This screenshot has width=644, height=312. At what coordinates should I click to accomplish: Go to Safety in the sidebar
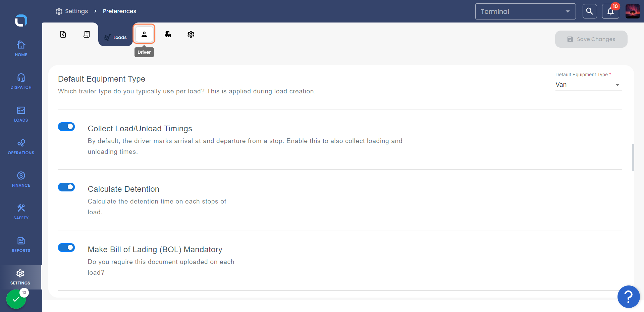point(21,212)
